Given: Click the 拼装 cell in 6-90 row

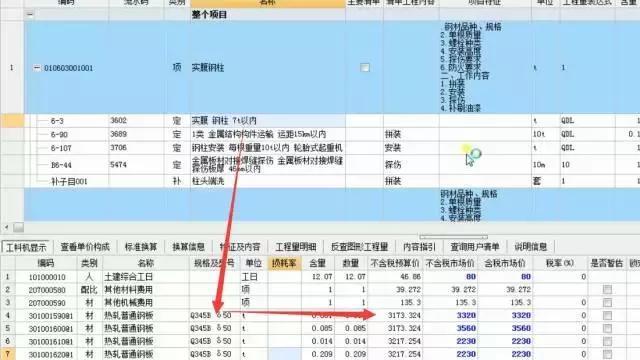Looking at the screenshot, I should pyautogui.click(x=411, y=134).
